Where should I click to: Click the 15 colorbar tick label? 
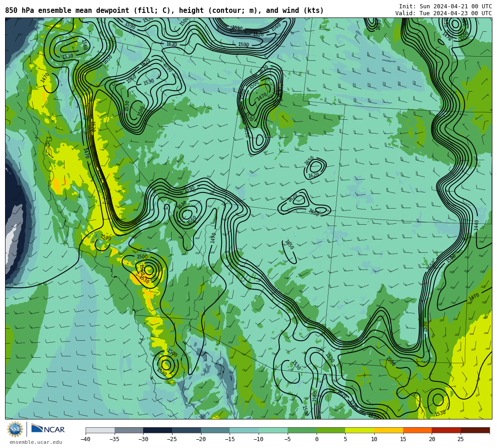tap(403, 439)
